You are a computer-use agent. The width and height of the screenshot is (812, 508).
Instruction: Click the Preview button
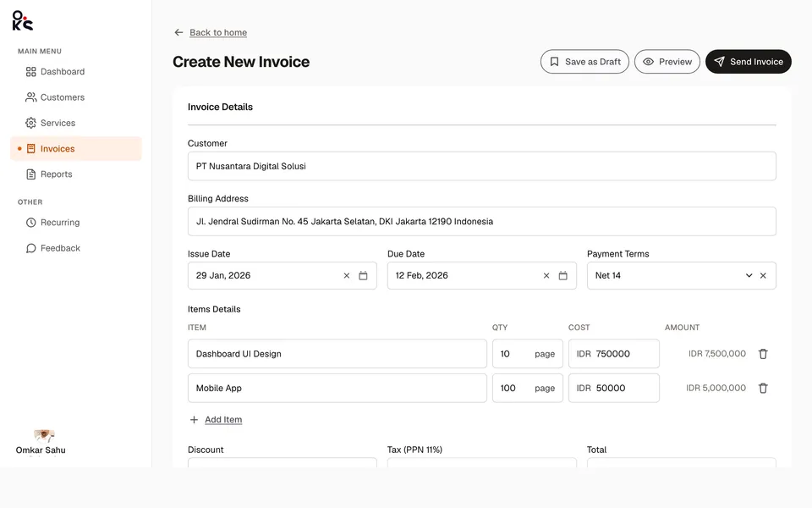point(667,62)
